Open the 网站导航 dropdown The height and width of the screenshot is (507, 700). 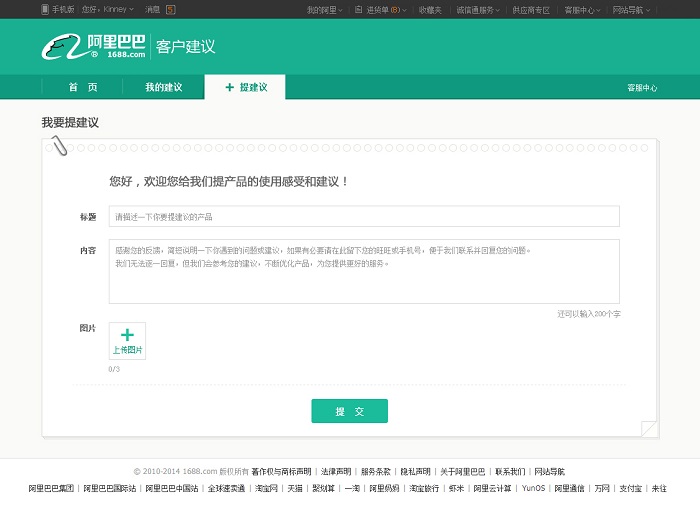point(631,9)
